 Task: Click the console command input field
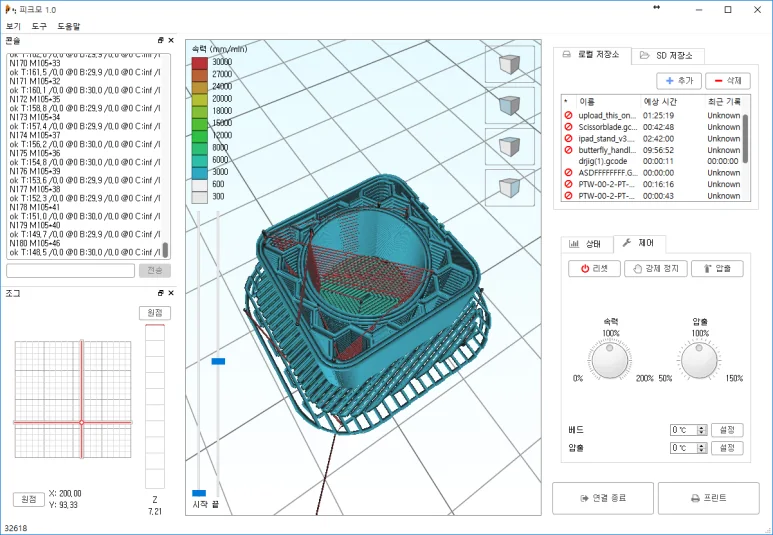pos(70,270)
